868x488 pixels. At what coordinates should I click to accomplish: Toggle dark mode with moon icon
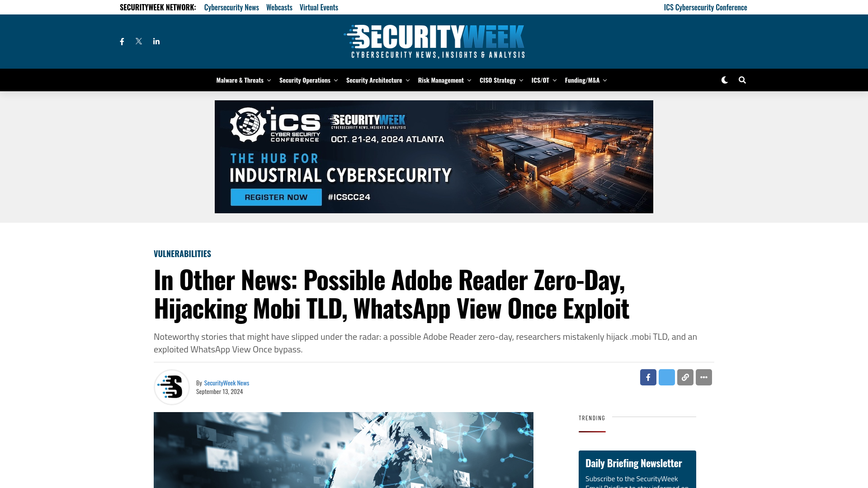[724, 80]
